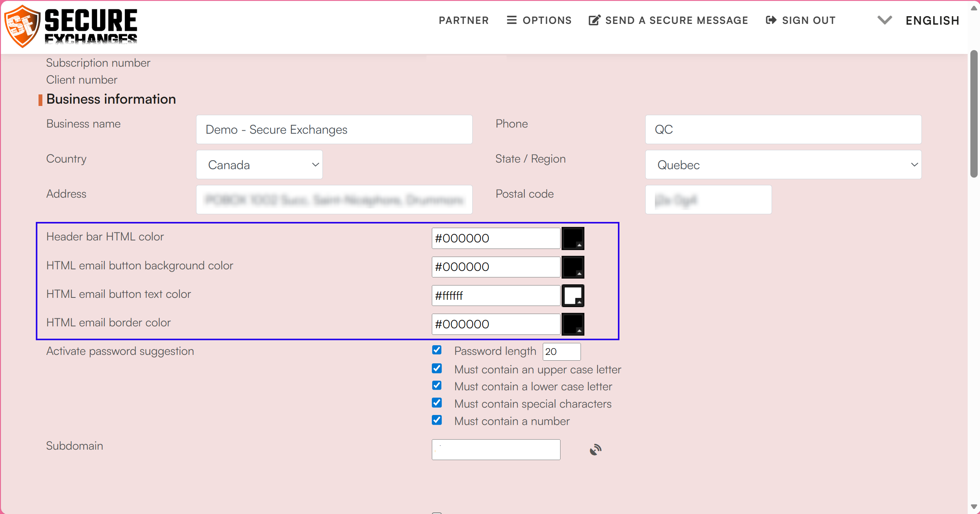
Task: Click the Business name input field
Action: pos(334,129)
